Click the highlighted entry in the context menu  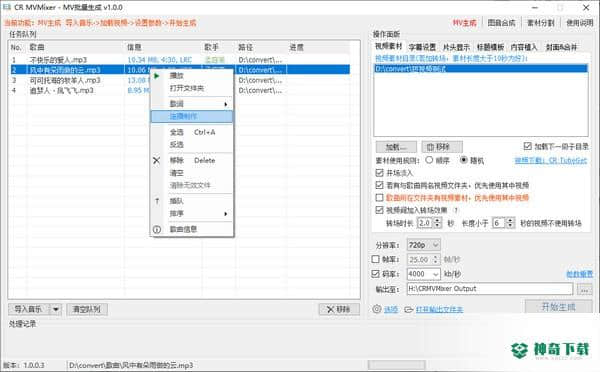tap(192, 116)
